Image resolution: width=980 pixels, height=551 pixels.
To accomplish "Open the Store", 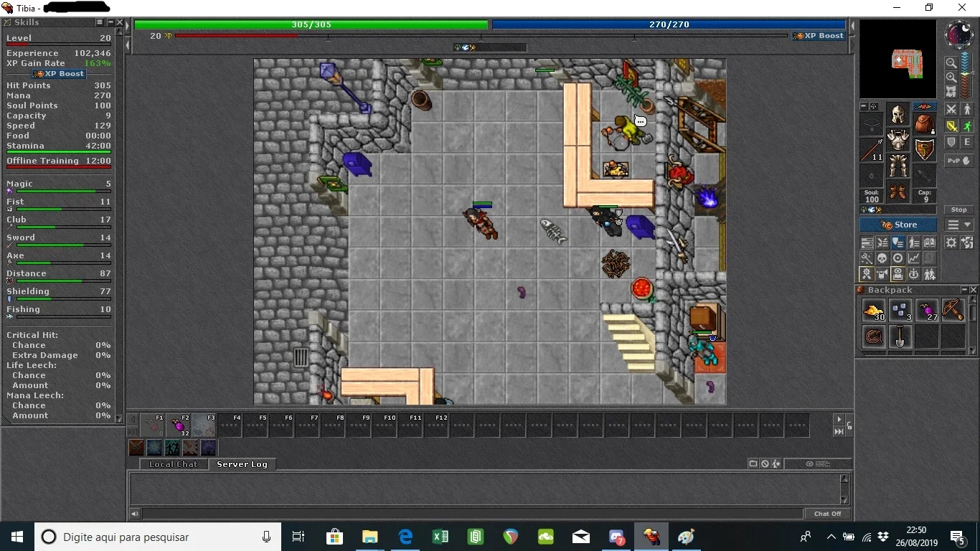I will [898, 225].
